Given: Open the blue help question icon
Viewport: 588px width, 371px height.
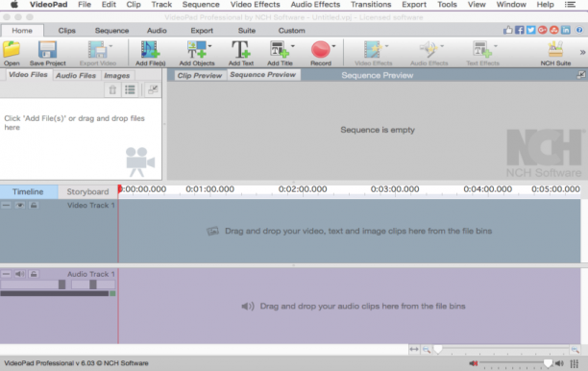Looking at the screenshot, I should tap(579, 30).
